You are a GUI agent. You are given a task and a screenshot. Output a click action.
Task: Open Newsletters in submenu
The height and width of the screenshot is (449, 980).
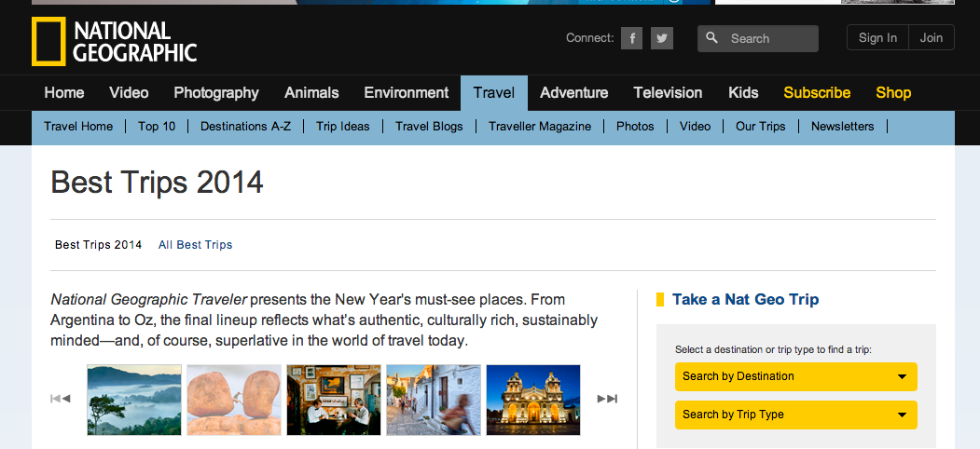843,126
